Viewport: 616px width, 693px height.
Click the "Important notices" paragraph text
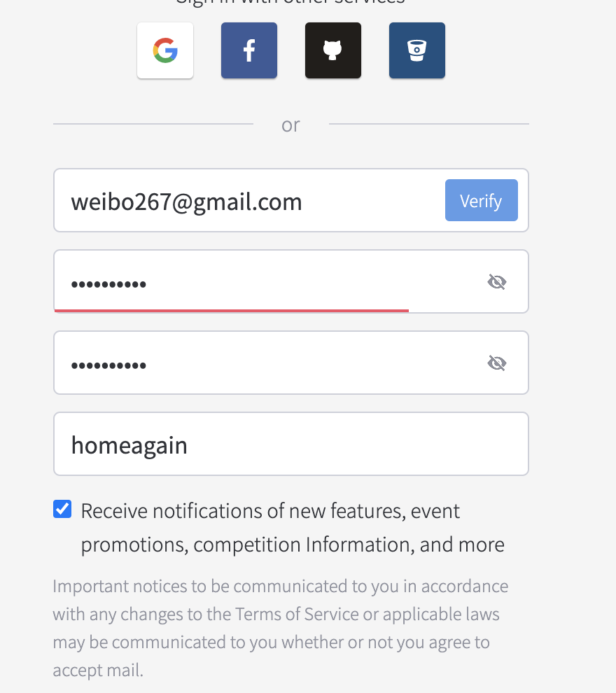[x=280, y=628]
